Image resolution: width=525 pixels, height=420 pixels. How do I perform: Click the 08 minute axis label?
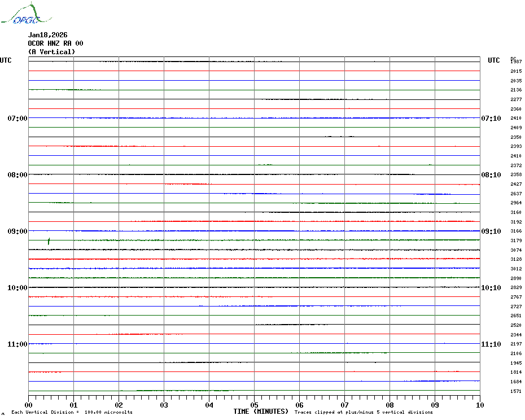[390, 405]
